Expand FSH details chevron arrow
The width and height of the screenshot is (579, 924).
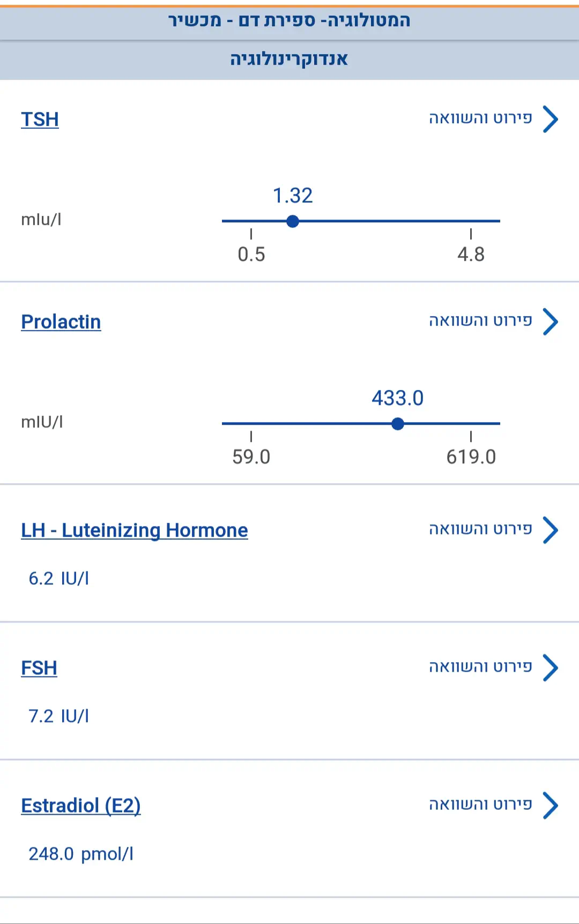(x=550, y=667)
